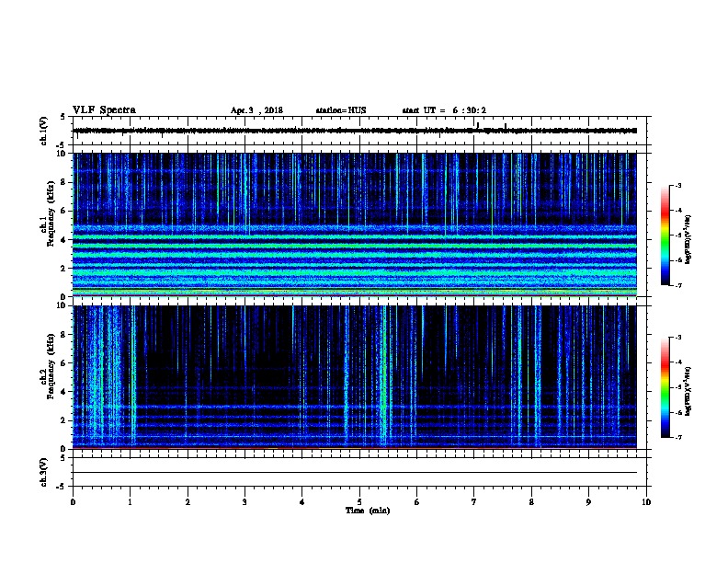The image size is (728, 563).
Task: Click the "ch.3(V)" axis label
Action: click(43, 472)
